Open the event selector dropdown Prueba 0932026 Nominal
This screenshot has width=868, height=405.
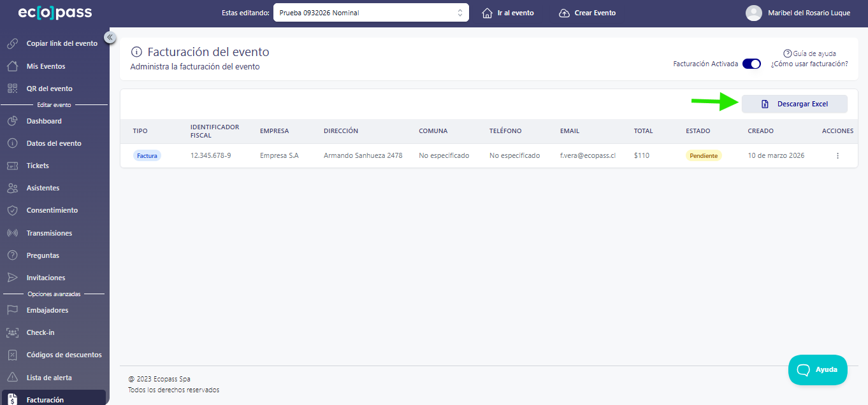[x=371, y=13]
